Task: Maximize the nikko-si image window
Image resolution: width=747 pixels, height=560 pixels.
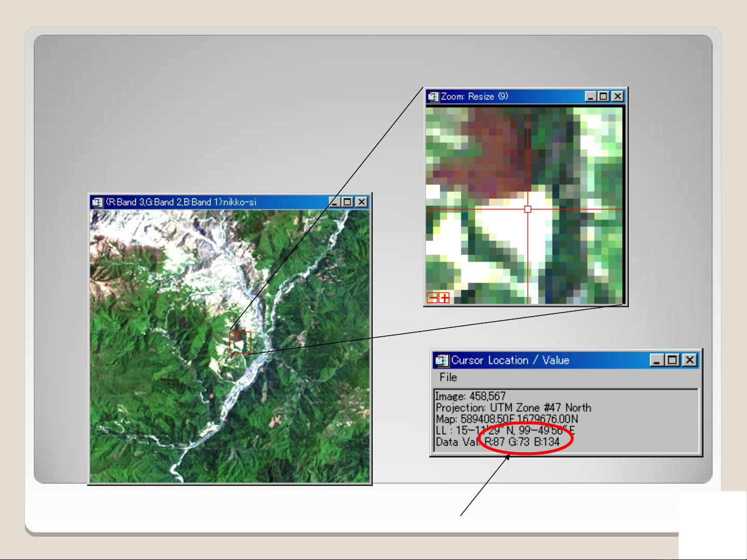Action: pyautogui.click(x=348, y=202)
